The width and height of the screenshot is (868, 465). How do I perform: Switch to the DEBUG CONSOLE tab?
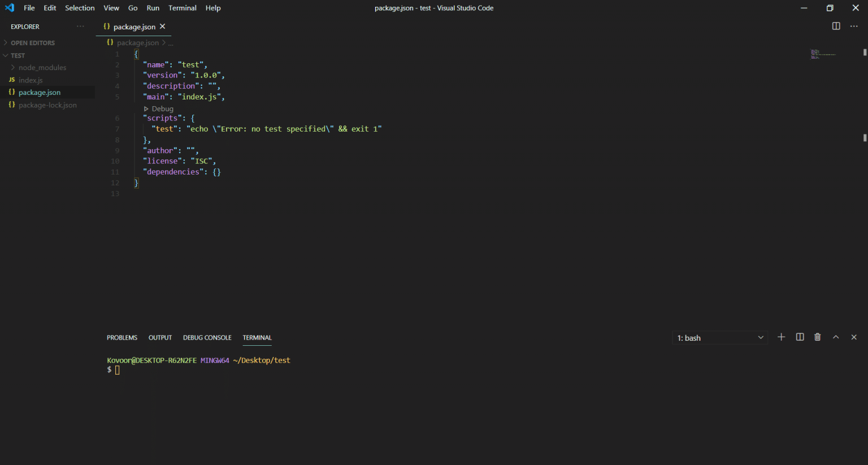point(207,337)
